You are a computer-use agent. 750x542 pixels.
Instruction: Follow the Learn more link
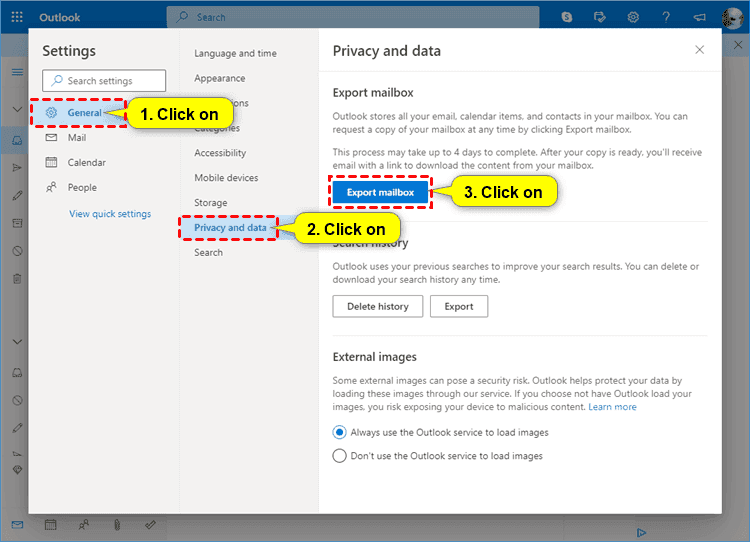point(612,407)
